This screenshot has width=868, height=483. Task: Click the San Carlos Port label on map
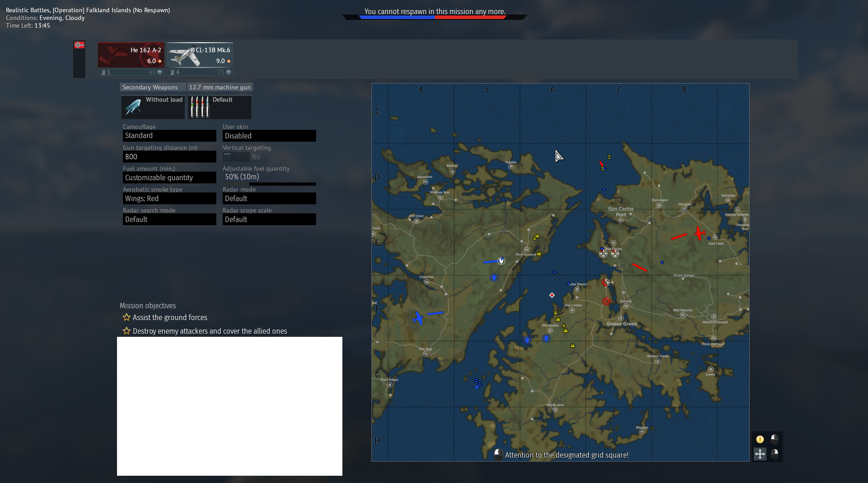[x=621, y=212]
